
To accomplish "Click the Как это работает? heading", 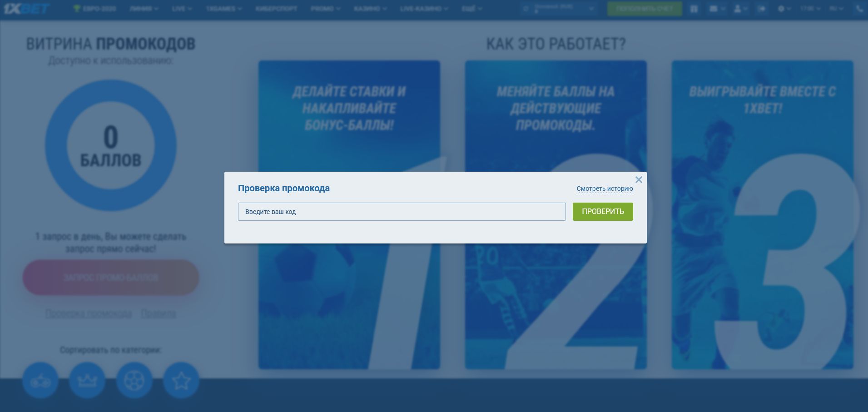I will (x=556, y=44).
